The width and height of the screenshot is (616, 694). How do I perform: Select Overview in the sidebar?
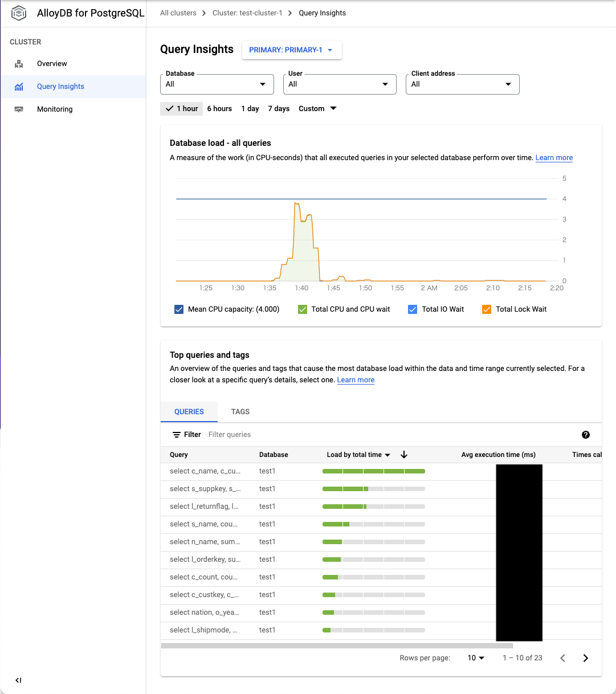[73, 64]
